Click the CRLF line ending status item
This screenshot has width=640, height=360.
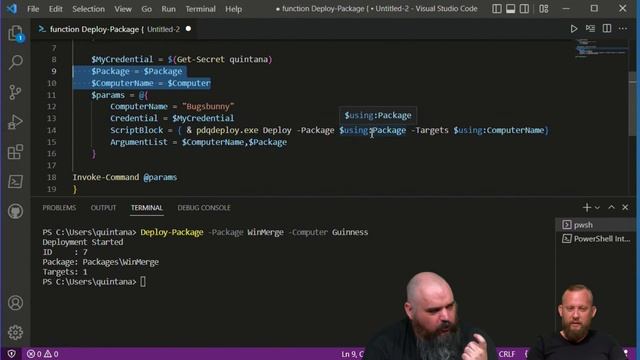507,354
